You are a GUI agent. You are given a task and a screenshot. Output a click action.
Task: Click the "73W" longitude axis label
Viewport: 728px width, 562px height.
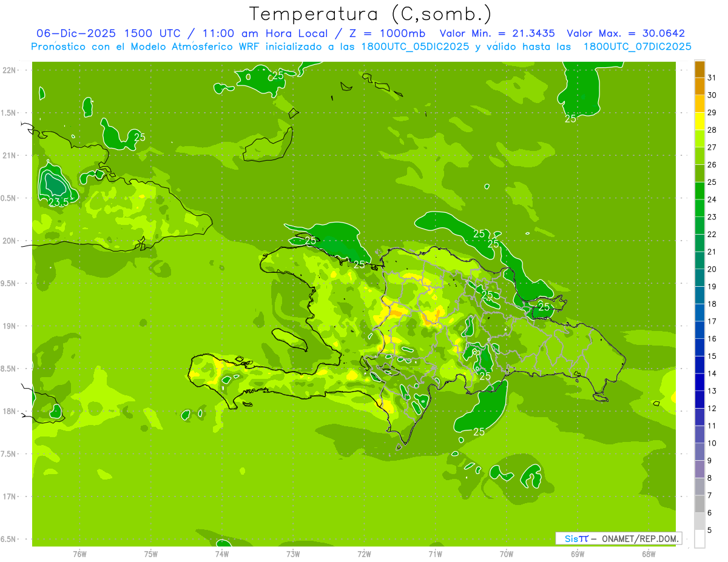click(x=293, y=554)
